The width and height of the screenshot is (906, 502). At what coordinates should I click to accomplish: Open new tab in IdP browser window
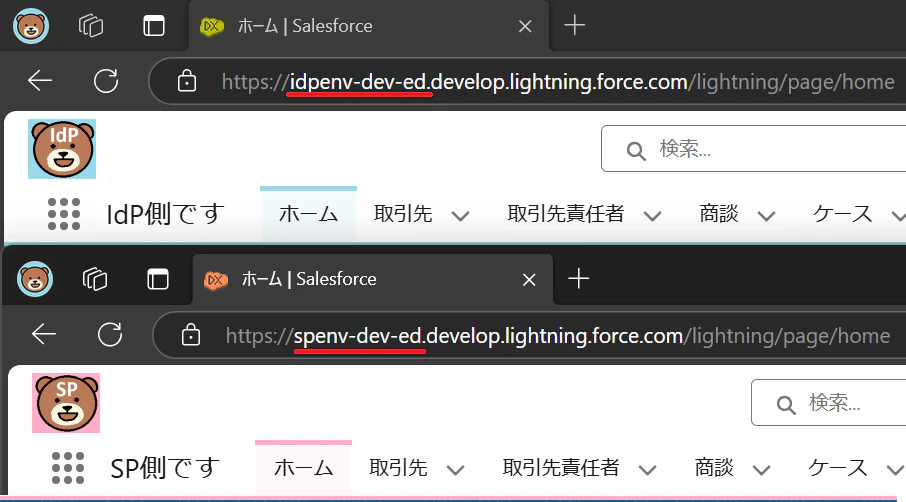pos(574,25)
